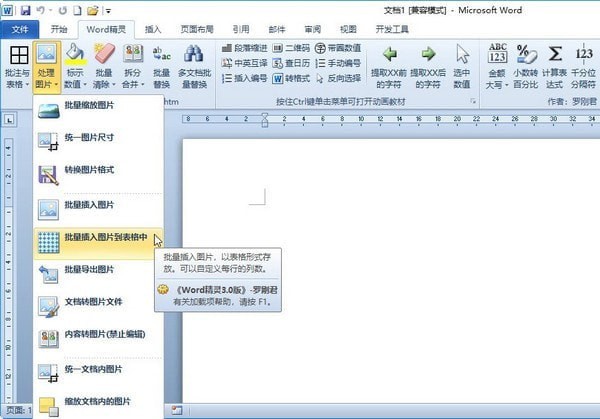600x419 pixels.
Task: Click the 批量替换 icon
Action: 161,67
